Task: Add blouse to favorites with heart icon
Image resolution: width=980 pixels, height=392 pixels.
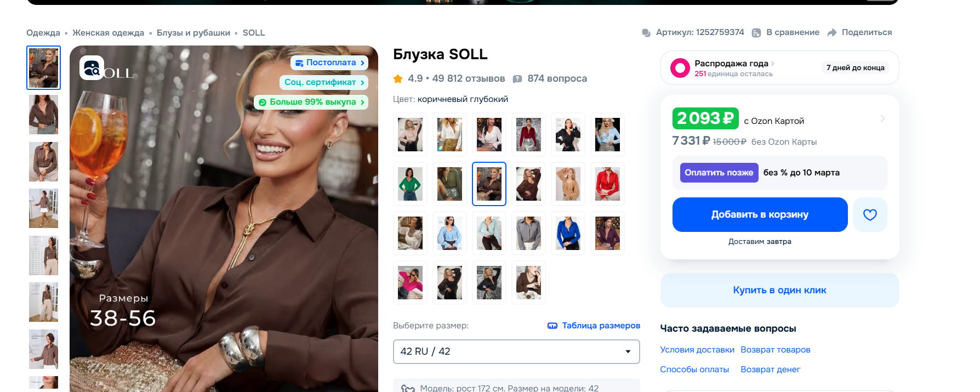Action: coord(870,215)
